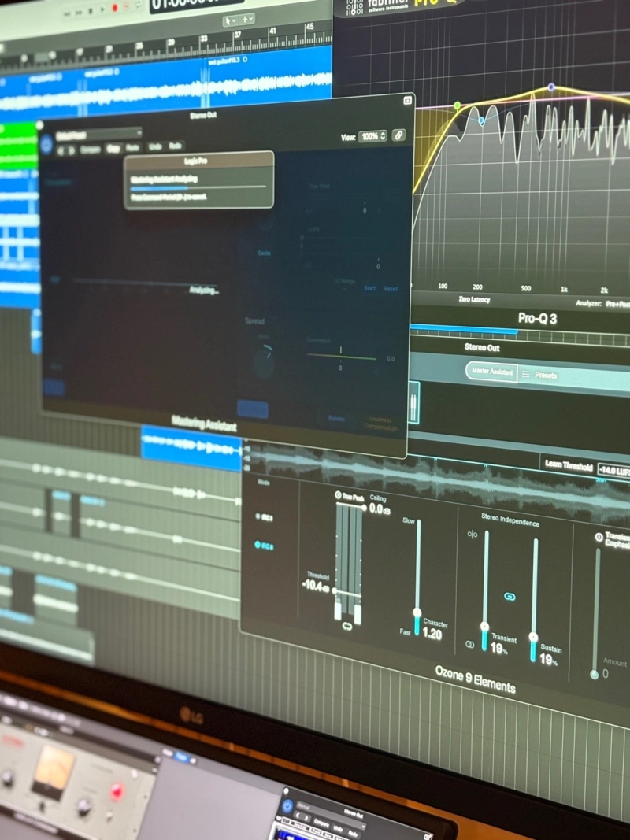Screen dimensions: 630x840
Task: Click the link icon in Mastering Assistant header
Action: pos(398,135)
